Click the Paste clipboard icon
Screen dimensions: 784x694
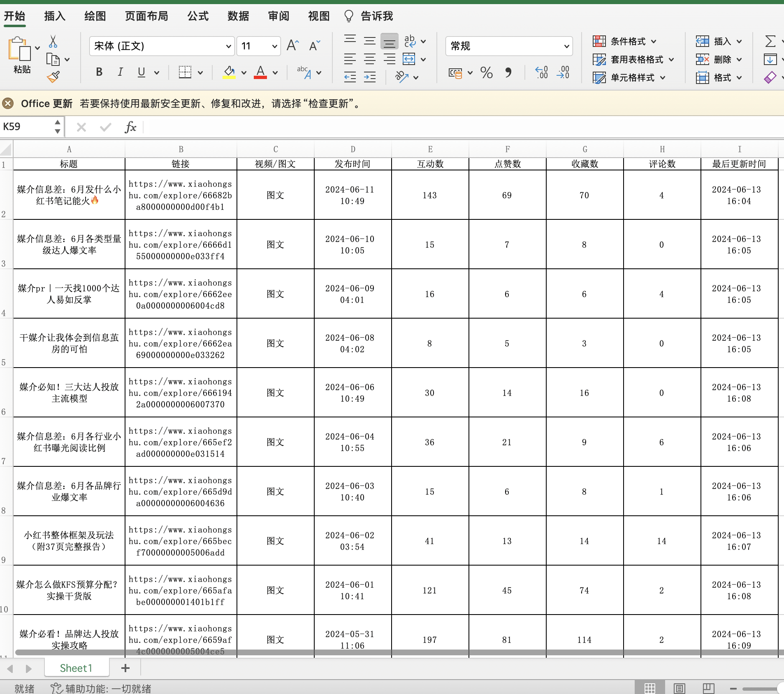(x=19, y=49)
